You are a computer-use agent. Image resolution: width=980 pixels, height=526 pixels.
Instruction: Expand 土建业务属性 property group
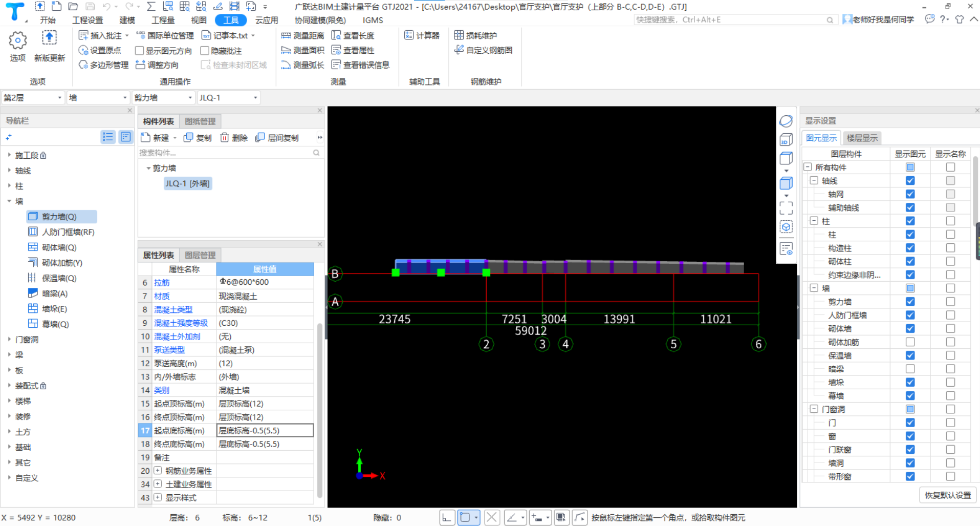(158, 483)
